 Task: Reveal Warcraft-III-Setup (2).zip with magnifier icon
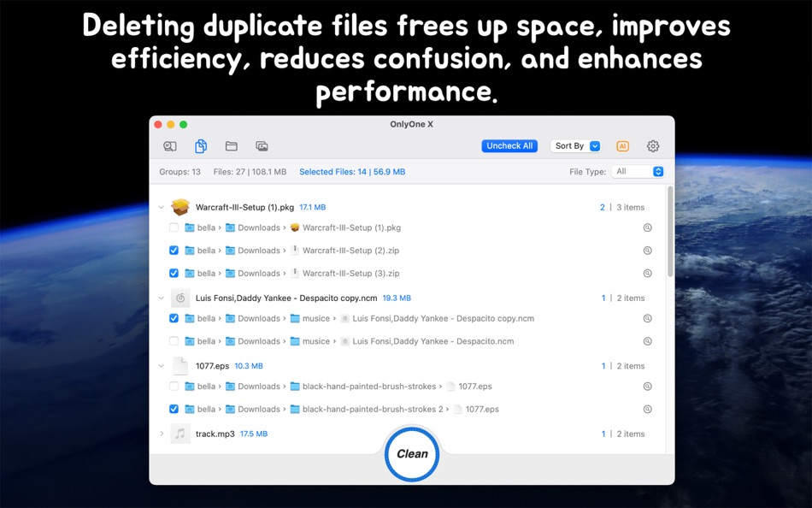click(x=647, y=251)
